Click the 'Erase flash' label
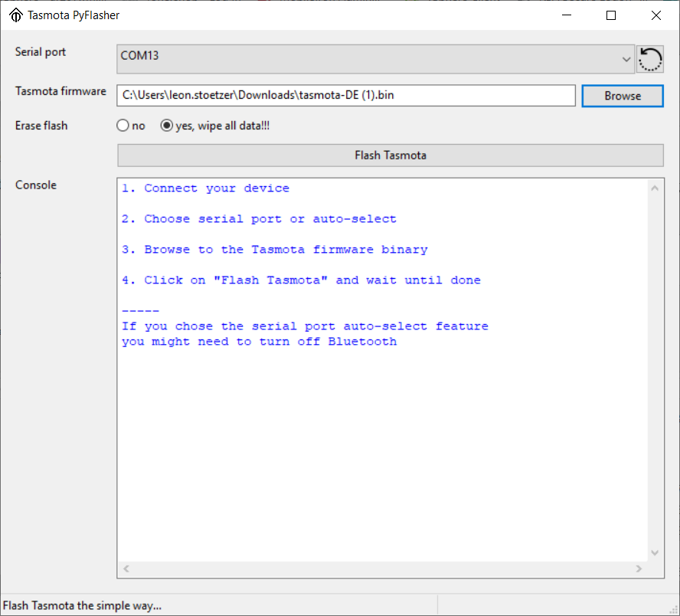Image resolution: width=680 pixels, height=616 pixels. [41, 126]
